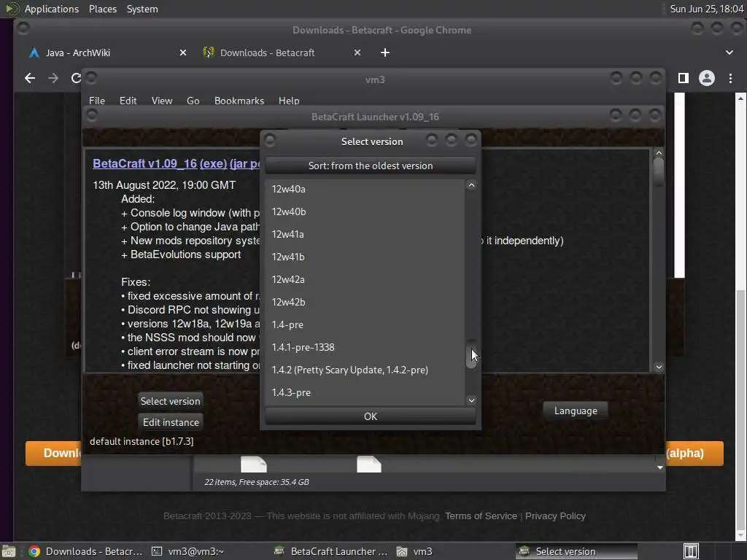Viewport: 747px width, 560px height.
Task: Open a new Chrome tab
Action: (385, 52)
